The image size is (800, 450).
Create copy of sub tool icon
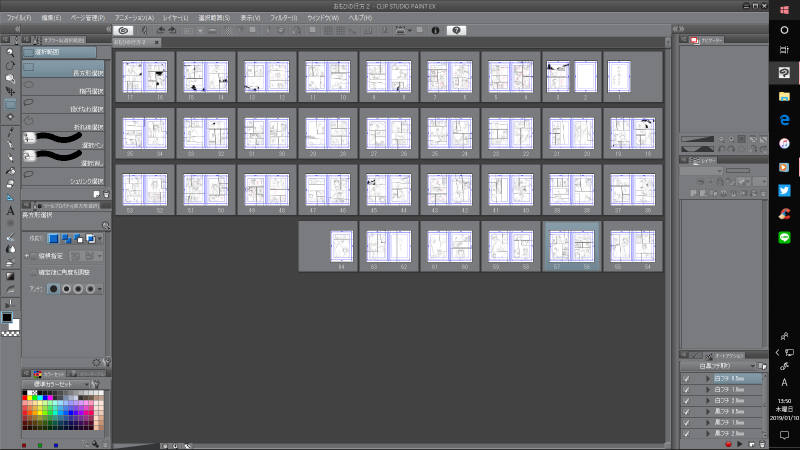pyautogui.click(x=96, y=194)
